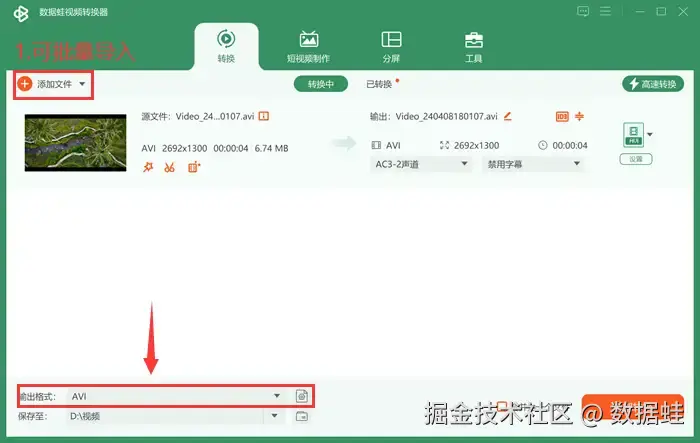Expand arrow next to format profile icon
This screenshot has width=700, height=443.
pyautogui.click(x=650, y=134)
